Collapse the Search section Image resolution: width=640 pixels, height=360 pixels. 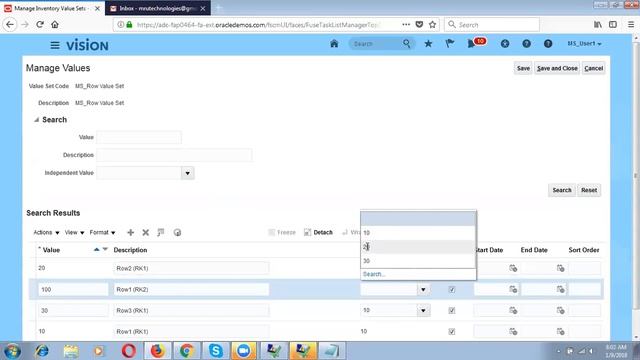(36, 120)
